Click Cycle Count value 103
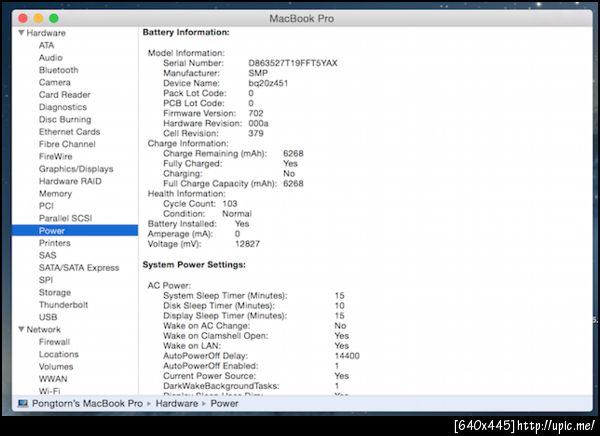 click(230, 204)
